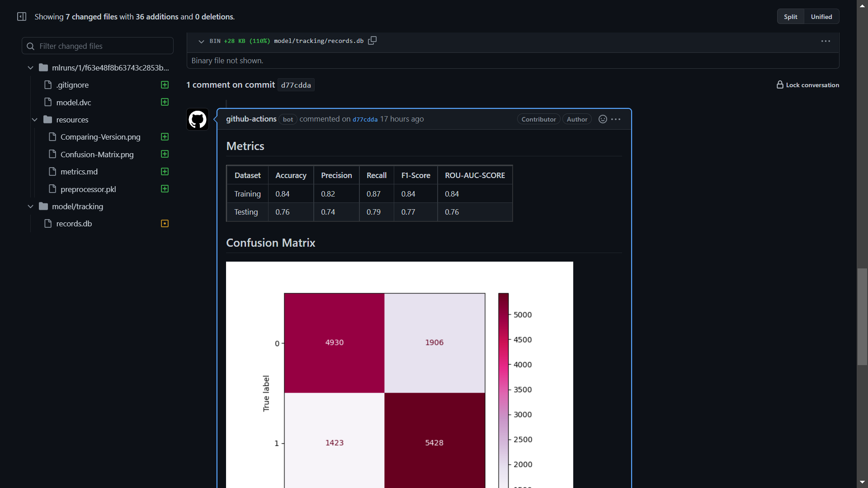868x488 pixels.
Task: Click the mlruns folder icon
Action: (43, 68)
